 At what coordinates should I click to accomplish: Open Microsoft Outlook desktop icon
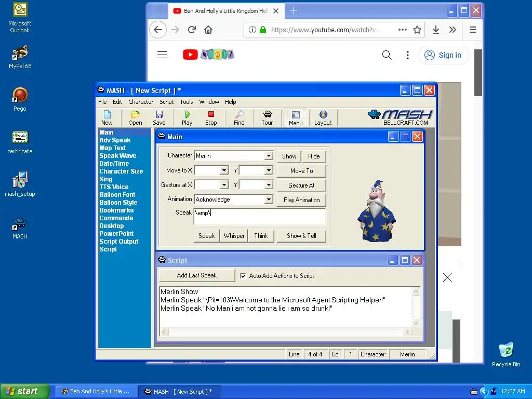point(20,18)
